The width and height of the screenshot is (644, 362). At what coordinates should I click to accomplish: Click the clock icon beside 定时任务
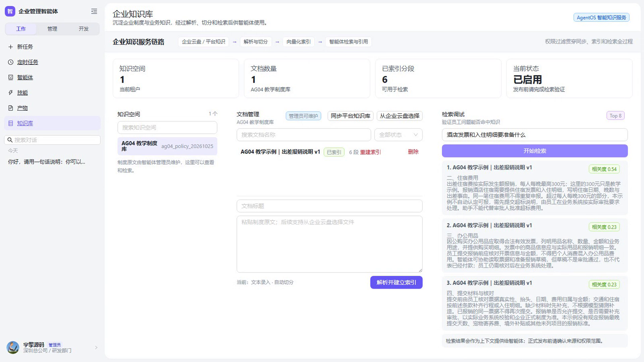(x=10, y=62)
